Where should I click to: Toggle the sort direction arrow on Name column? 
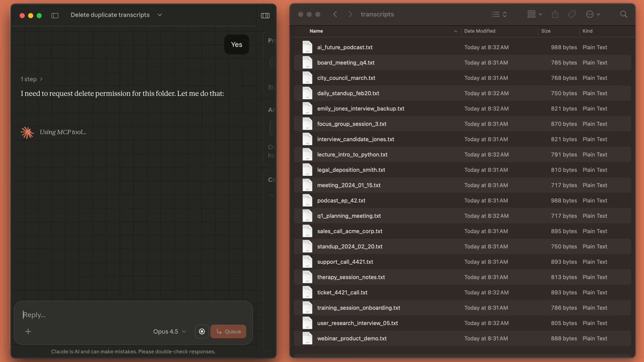tap(456, 32)
